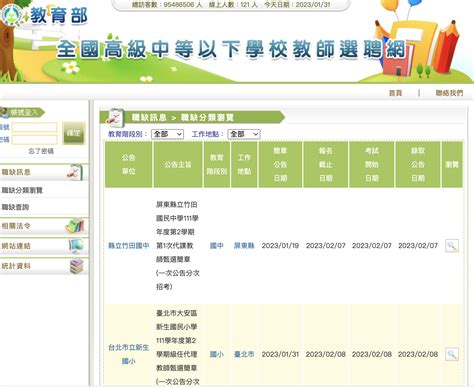Open the magnifier icon for 台北市立新生國小 row

[x=452, y=354]
